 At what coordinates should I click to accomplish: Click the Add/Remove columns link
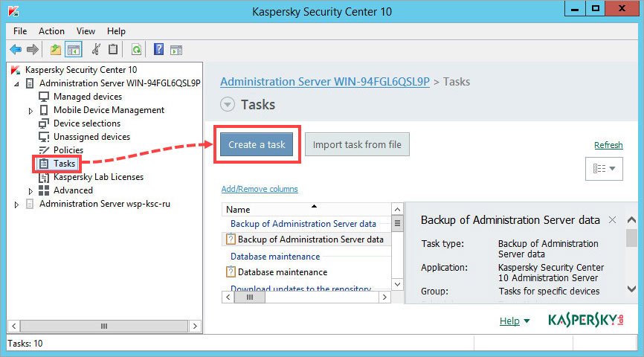click(260, 189)
